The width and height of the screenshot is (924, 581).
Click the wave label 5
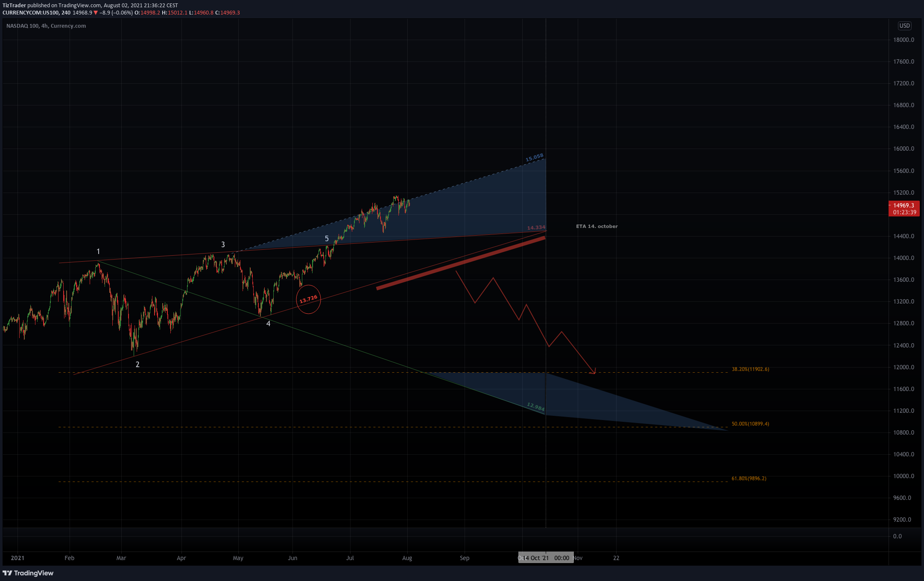[327, 239]
